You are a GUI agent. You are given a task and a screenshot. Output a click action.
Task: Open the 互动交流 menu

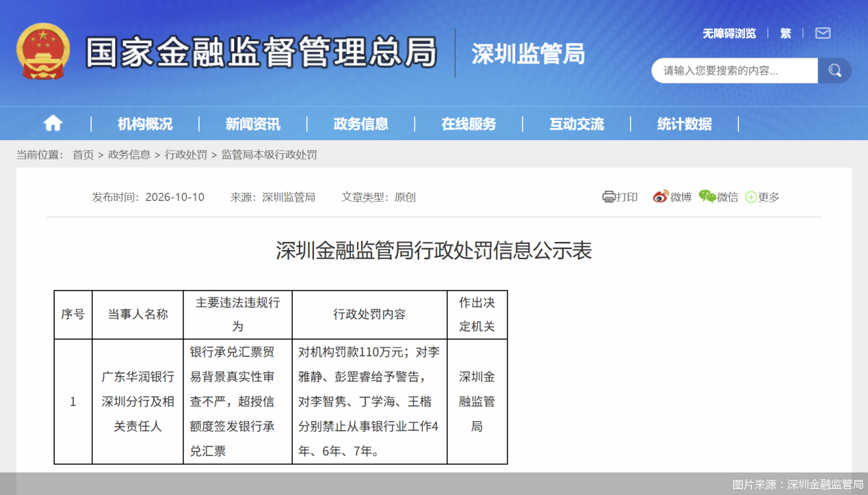click(577, 124)
